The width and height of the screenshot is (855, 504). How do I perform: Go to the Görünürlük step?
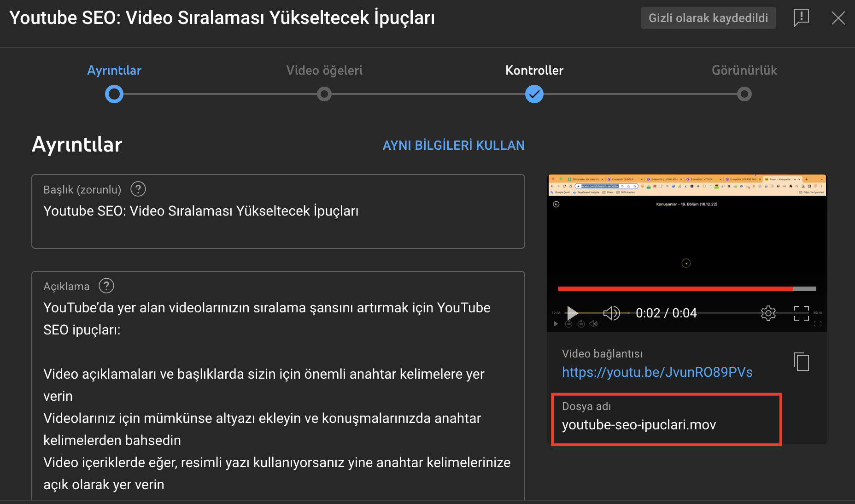(x=744, y=70)
